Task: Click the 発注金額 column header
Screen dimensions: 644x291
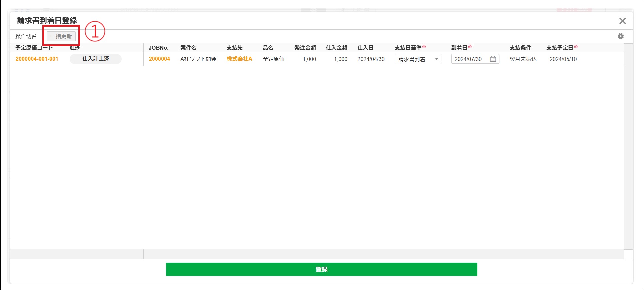Action: [305, 48]
